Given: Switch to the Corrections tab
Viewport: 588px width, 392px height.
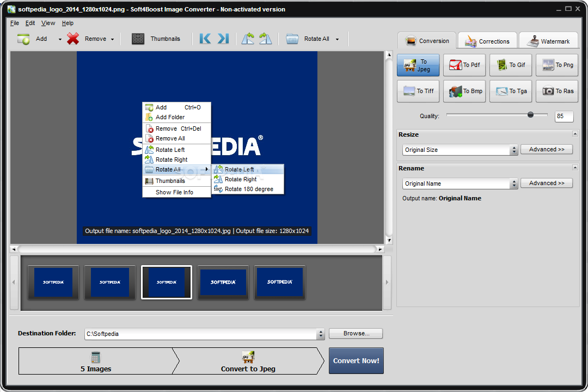Looking at the screenshot, I should 487,40.
